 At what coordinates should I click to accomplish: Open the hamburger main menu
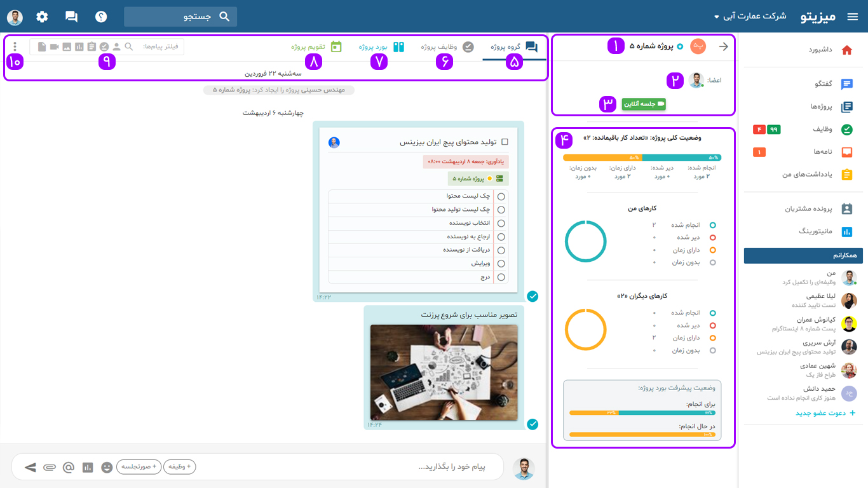[853, 17]
